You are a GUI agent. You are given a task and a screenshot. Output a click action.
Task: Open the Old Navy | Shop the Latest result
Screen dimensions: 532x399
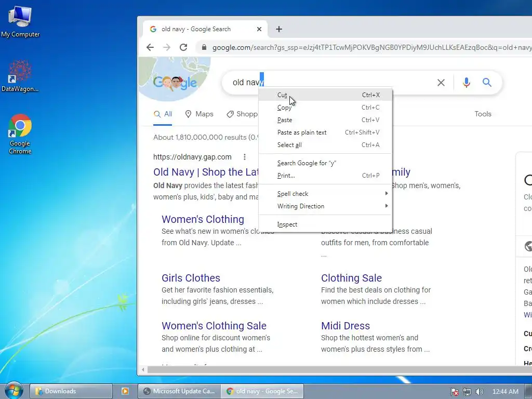pos(206,172)
